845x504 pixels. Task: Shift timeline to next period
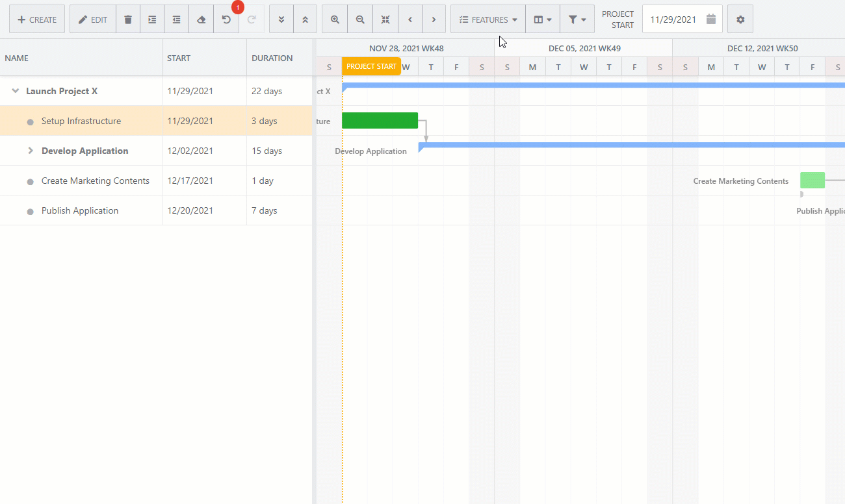click(434, 19)
